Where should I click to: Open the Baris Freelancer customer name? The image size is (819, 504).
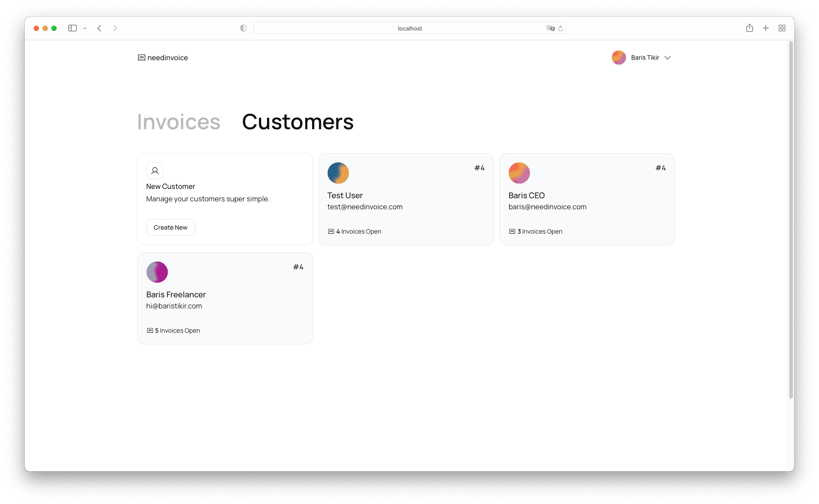coord(176,294)
